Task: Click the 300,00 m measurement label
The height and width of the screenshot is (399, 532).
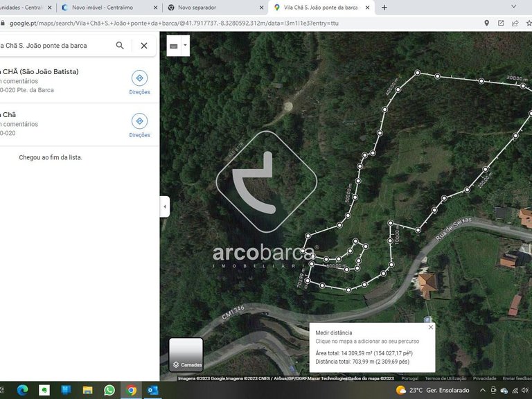Action: (517, 78)
